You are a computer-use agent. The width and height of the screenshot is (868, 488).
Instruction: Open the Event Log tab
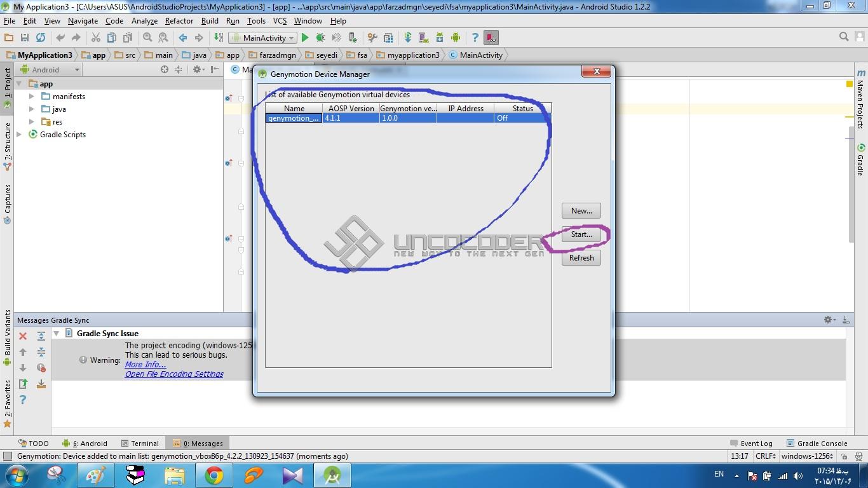click(752, 444)
